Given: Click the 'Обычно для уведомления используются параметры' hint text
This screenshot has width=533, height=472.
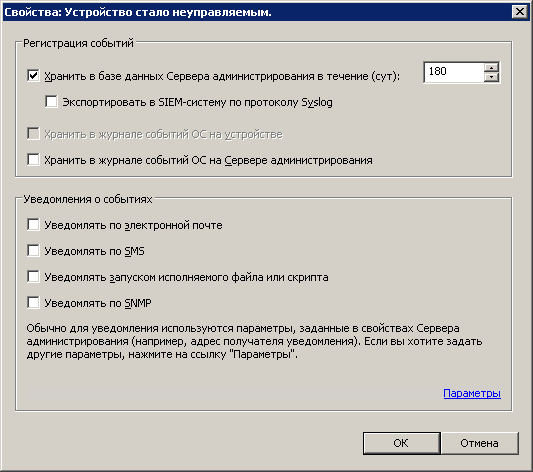Looking at the screenshot, I should pyautogui.click(x=254, y=341).
